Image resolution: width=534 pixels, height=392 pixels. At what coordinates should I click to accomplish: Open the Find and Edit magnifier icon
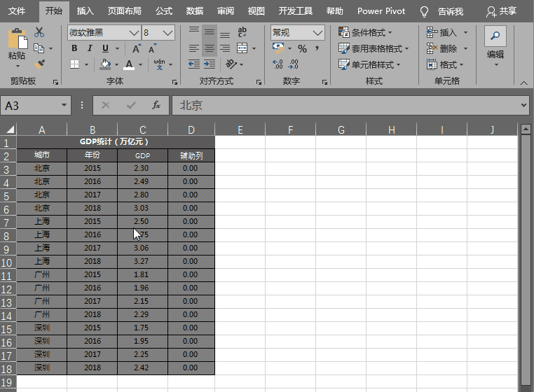point(495,36)
